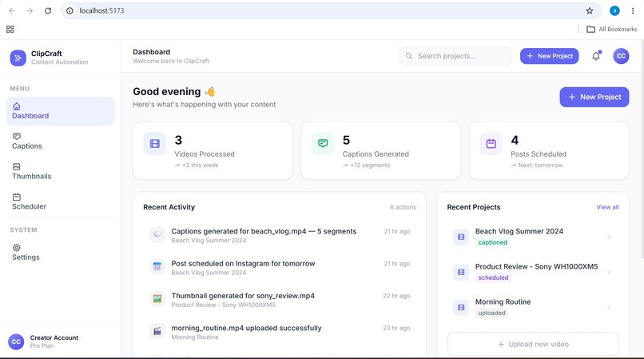Click the Thumbnails image icon

(x=17, y=166)
